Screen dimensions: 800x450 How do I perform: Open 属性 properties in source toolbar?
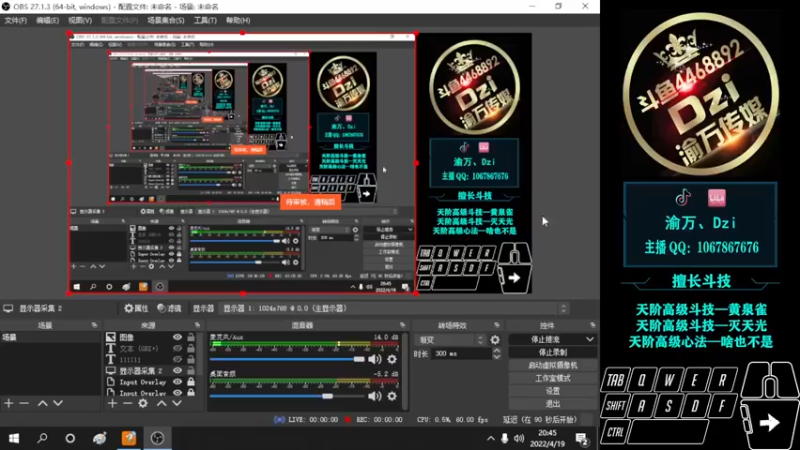coord(136,308)
